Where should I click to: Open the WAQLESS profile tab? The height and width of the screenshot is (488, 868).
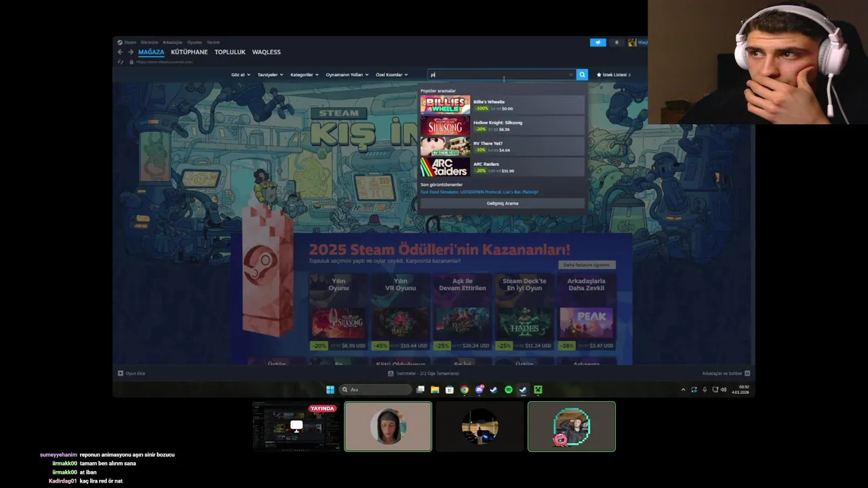click(x=267, y=52)
